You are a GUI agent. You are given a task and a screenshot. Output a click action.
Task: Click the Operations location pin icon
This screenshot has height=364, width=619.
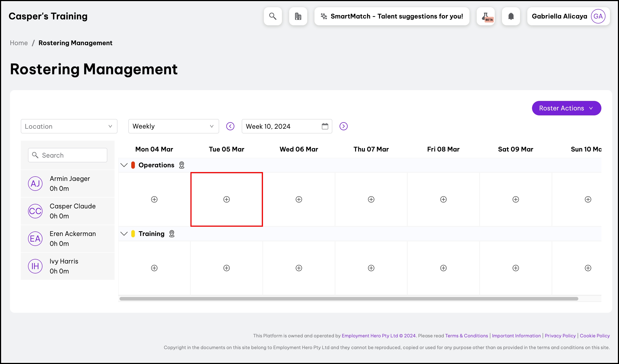click(182, 165)
